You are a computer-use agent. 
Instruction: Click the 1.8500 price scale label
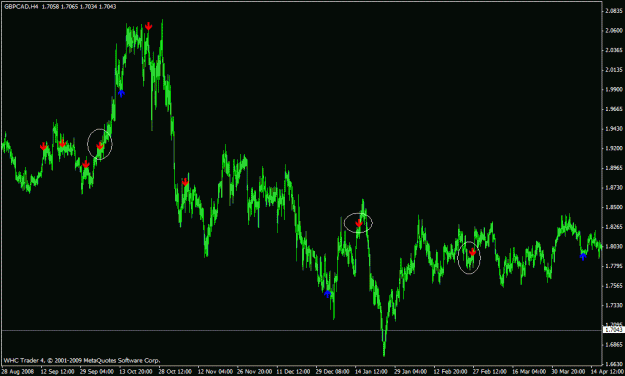pyautogui.click(x=614, y=207)
